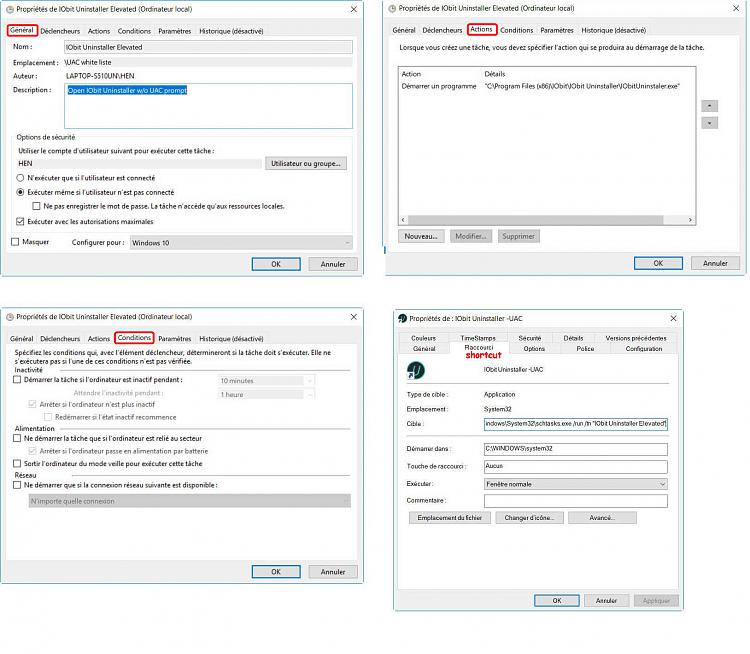This screenshot has width=750, height=654.
Task: Expand the N'importe quelle connexion dropdown
Action: (189, 501)
